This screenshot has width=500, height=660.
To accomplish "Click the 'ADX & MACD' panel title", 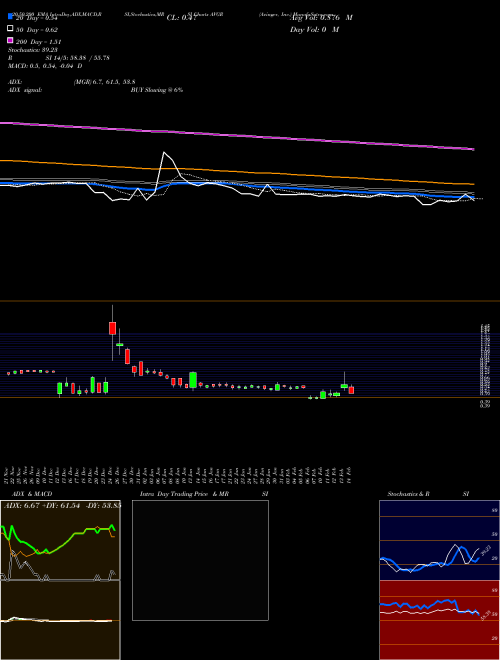I will click(32, 494).
